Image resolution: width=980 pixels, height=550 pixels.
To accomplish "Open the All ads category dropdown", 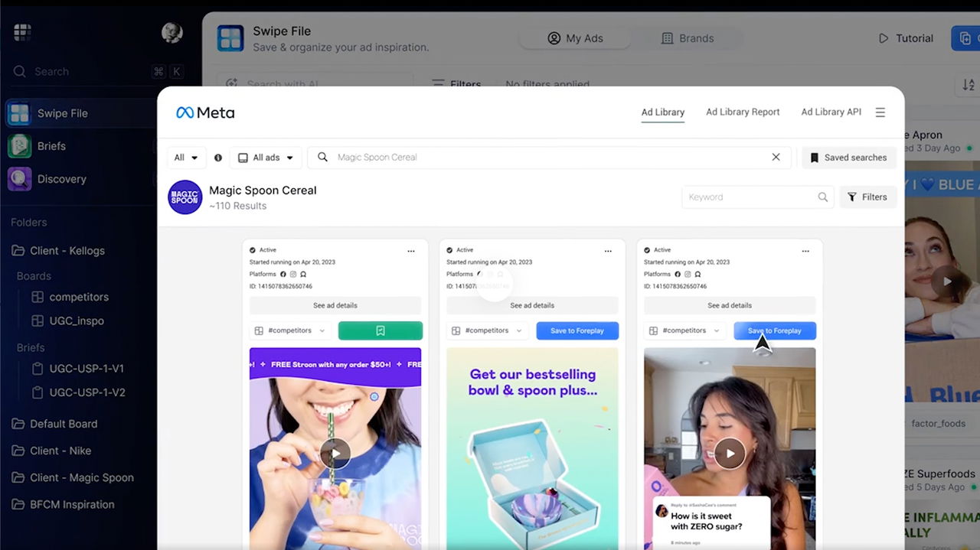I will tap(266, 158).
